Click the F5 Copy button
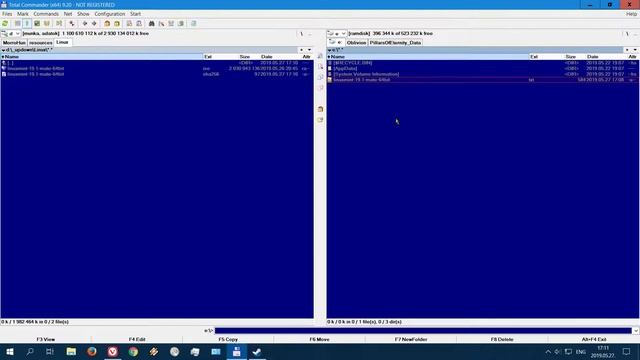Viewport: 640px width, 360px height. pos(228,339)
